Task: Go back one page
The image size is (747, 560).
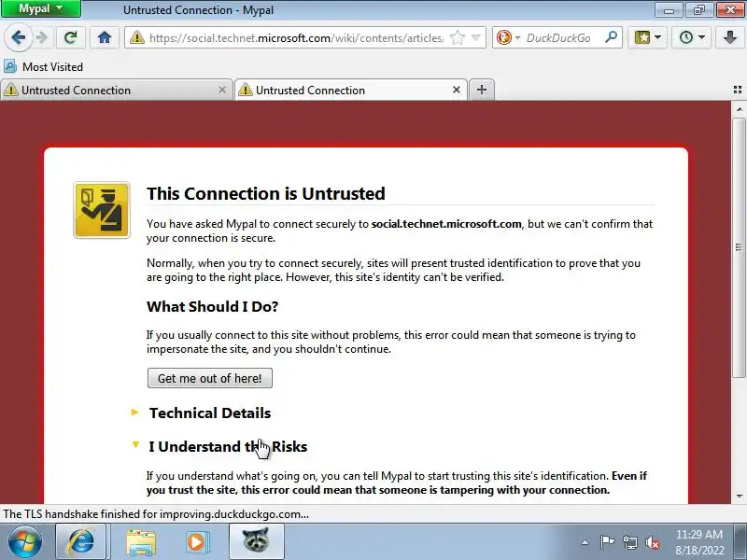Action: 18,37
